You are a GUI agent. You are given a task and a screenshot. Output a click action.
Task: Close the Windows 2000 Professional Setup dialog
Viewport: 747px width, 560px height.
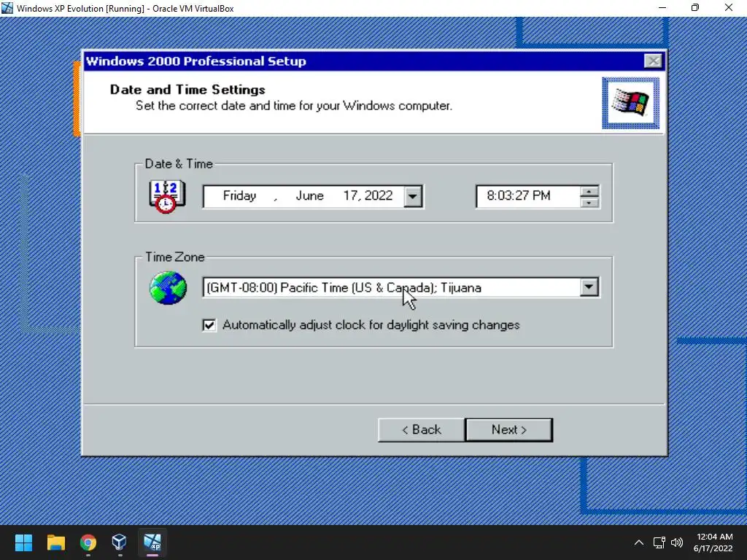[653, 61]
